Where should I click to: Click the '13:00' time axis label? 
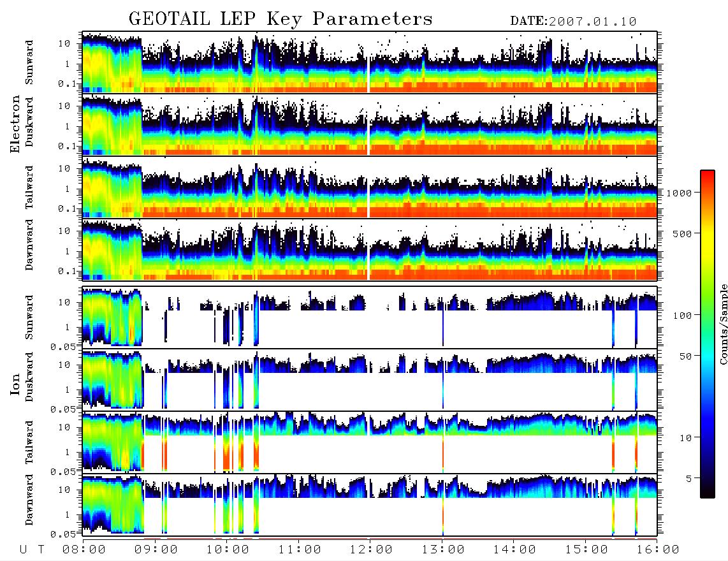(442, 550)
